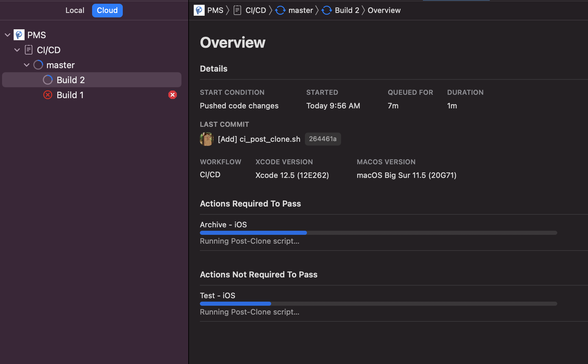Click the Actions Not Required To Pass heading

pyautogui.click(x=259, y=274)
